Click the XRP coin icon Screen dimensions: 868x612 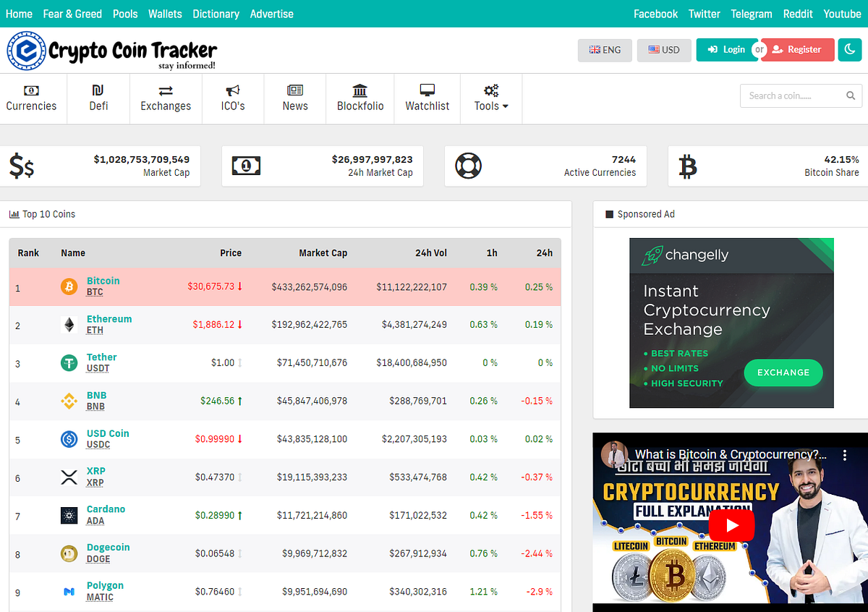[x=69, y=477]
